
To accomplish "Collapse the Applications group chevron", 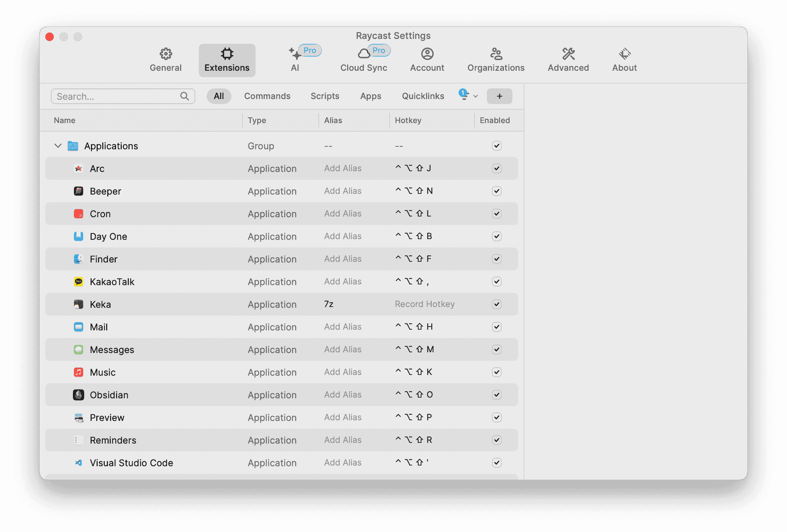I will 58,146.
